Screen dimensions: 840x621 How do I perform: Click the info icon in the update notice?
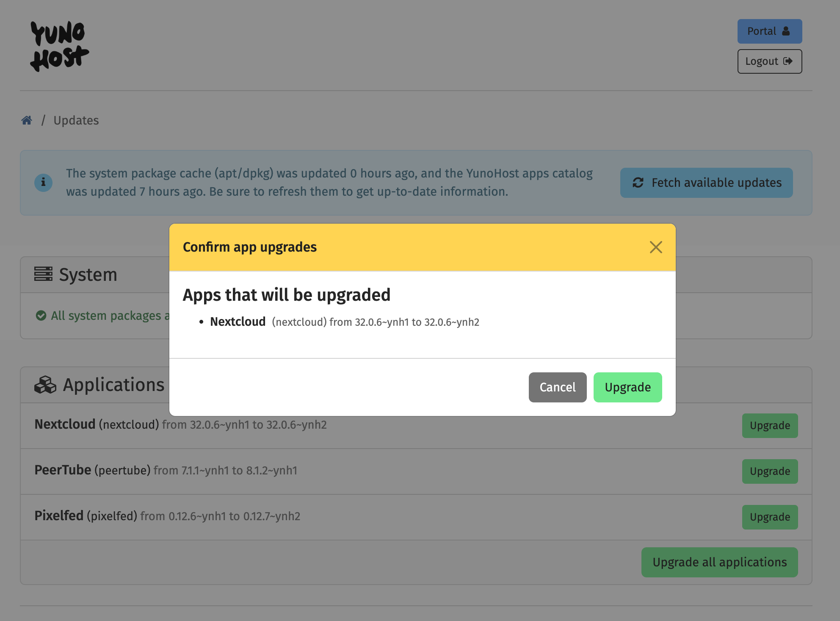43,183
